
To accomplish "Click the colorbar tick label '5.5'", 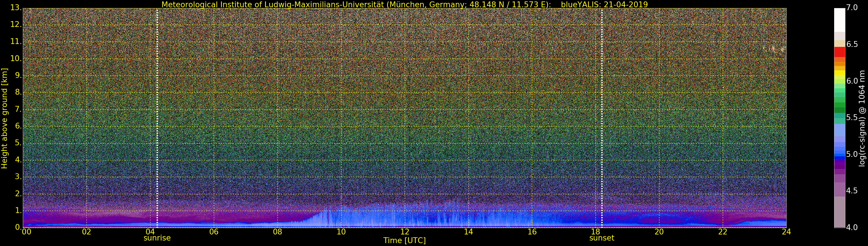I will [852, 117].
